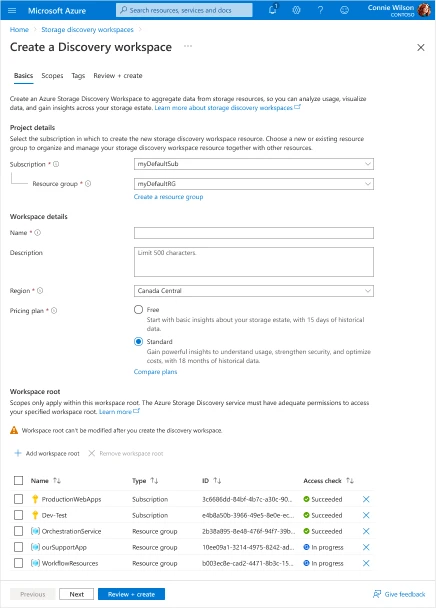Remove ProductionWebApps row with X icon

pos(366,499)
